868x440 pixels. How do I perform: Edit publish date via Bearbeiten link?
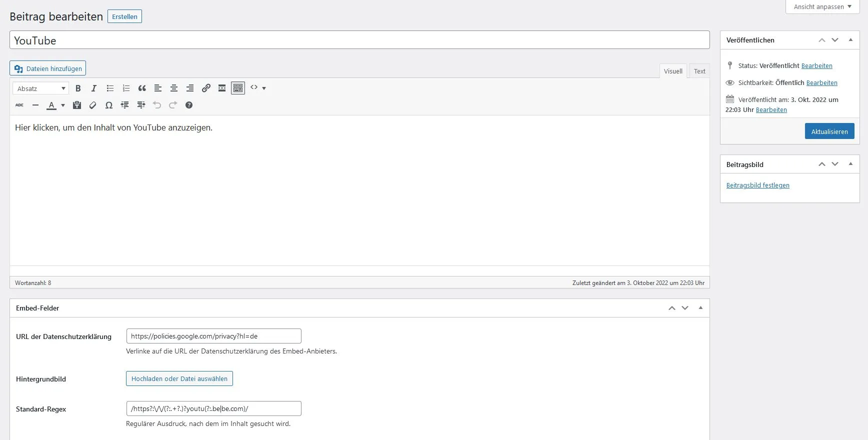[771, 109]
